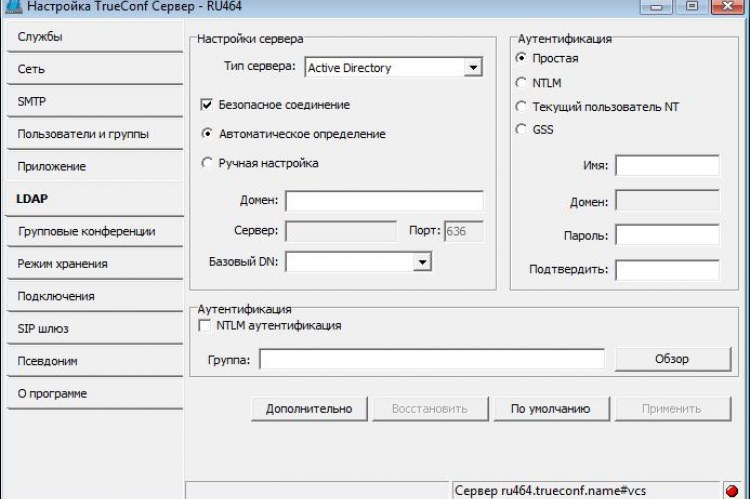Open the Службы tab

click(93, 37)
